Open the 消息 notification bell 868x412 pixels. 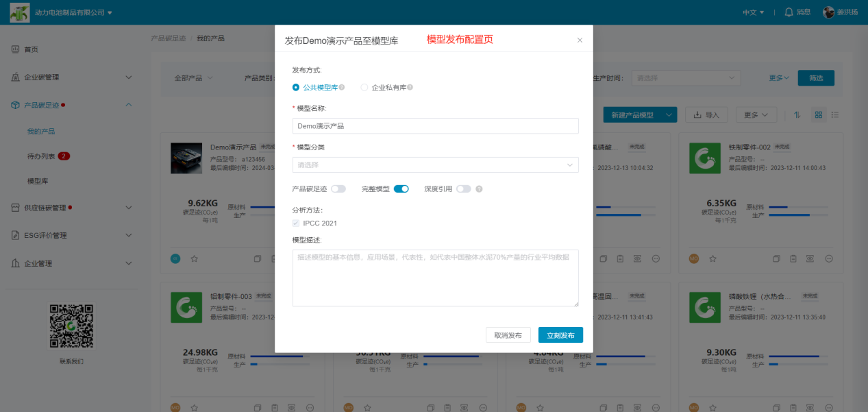pos(797,12)
